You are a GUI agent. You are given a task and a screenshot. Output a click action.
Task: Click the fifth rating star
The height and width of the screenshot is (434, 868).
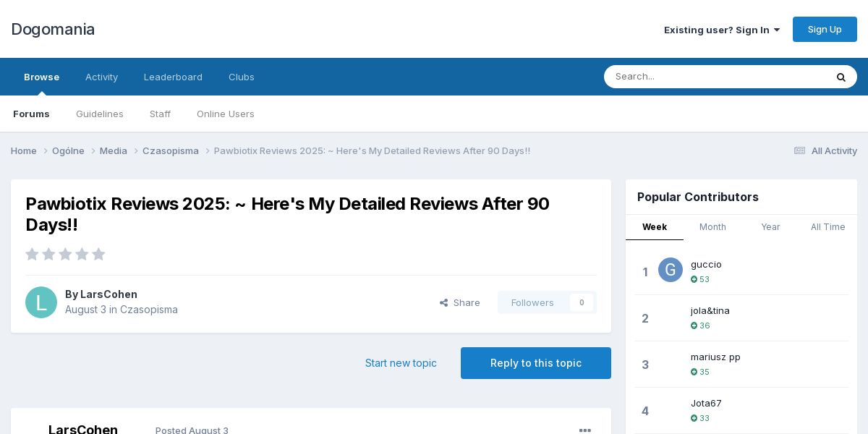(98, 254)
